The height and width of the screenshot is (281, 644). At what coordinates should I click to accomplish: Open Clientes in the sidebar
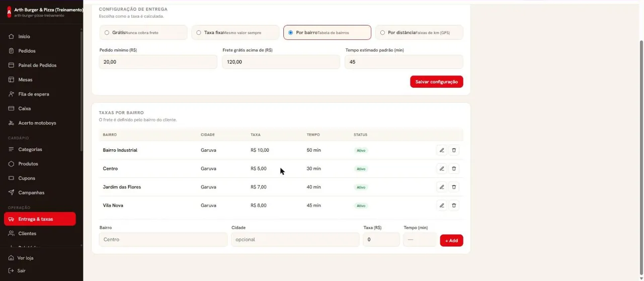coord(40,233)
